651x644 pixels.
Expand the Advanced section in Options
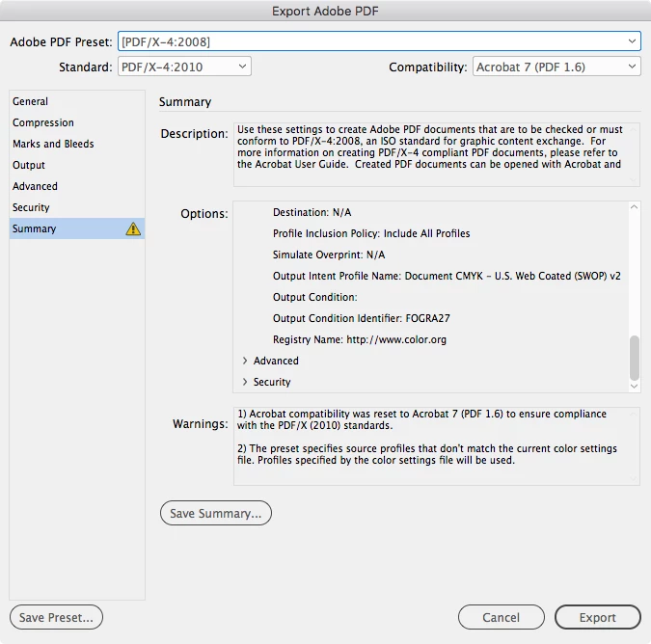click(x=245, y=361)
